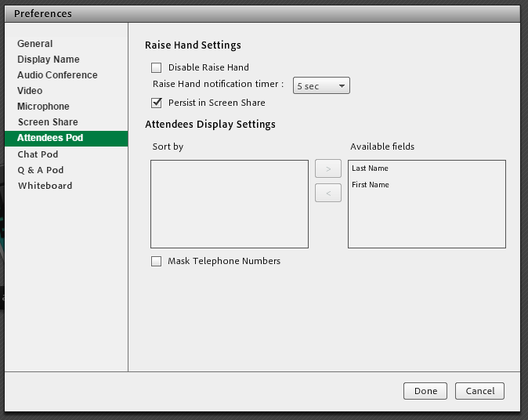Select Screen Share category
Image resolution: width=528 pixels, height=420 pixels.
click(x=48, y=122)
